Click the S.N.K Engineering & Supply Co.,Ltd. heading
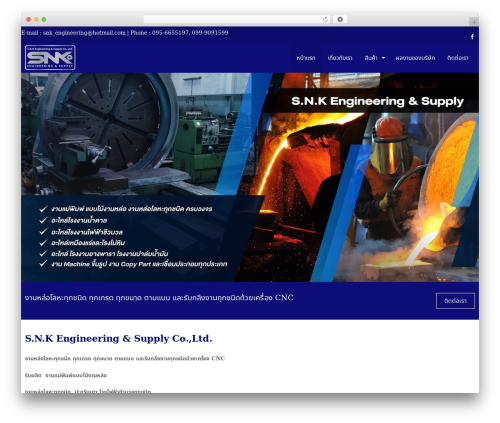The image size is (500, 423). (118, 338)
